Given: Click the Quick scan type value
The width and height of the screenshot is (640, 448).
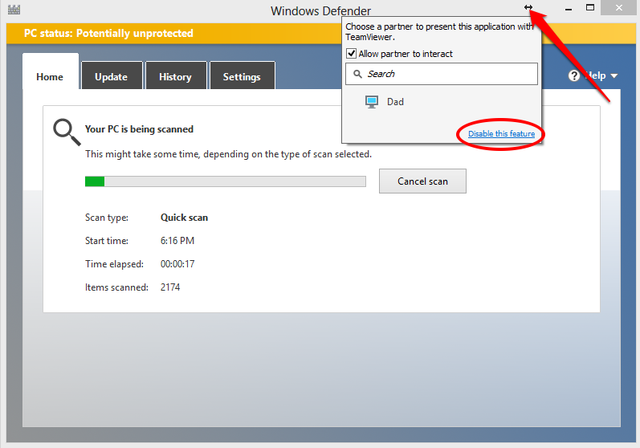Looking at the screenshot, I should pos(184,217).
